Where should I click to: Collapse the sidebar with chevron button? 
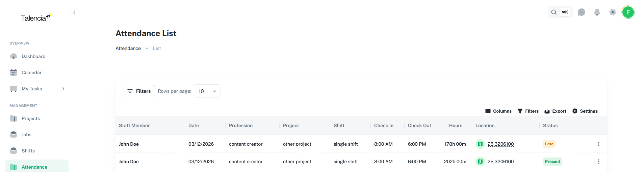pos(74,12)
